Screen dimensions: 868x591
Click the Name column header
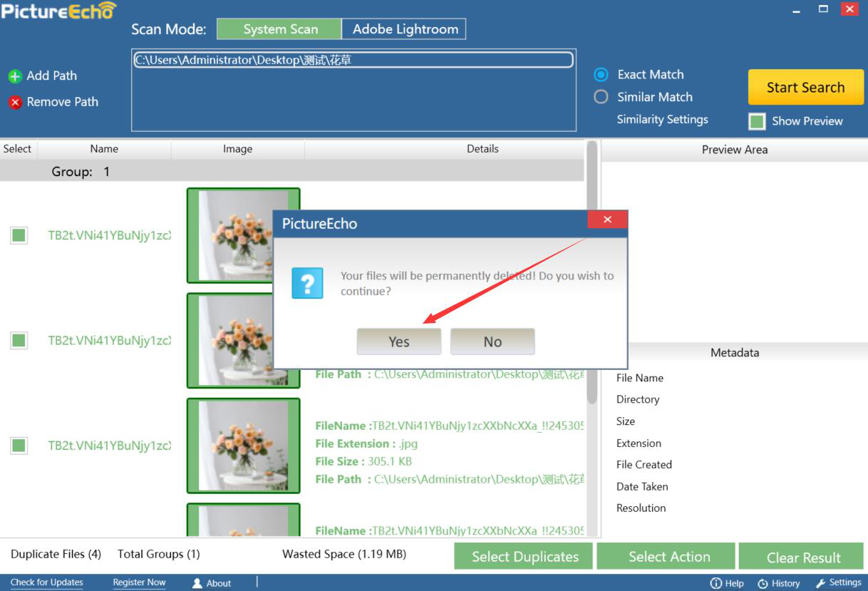[x=104, y=149]
